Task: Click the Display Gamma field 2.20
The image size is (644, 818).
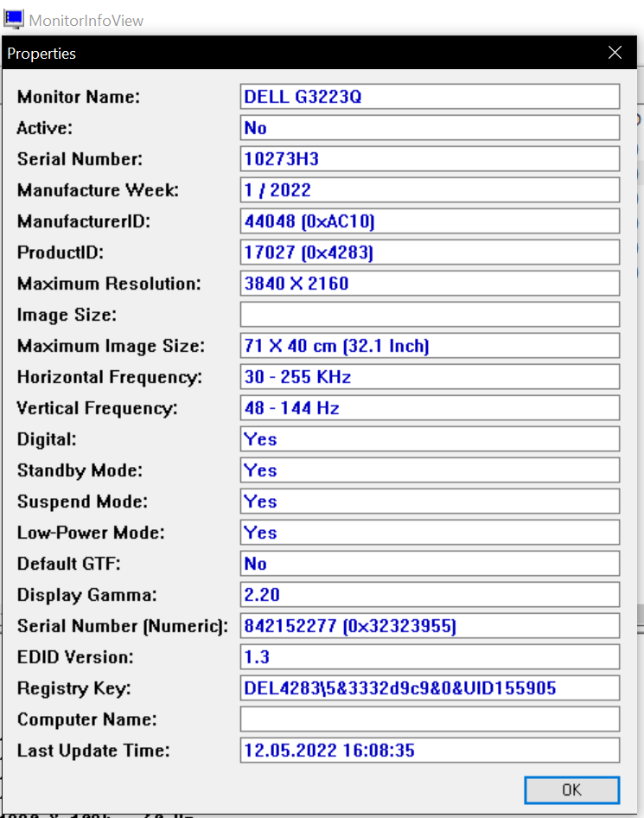Action: [430, 595]
